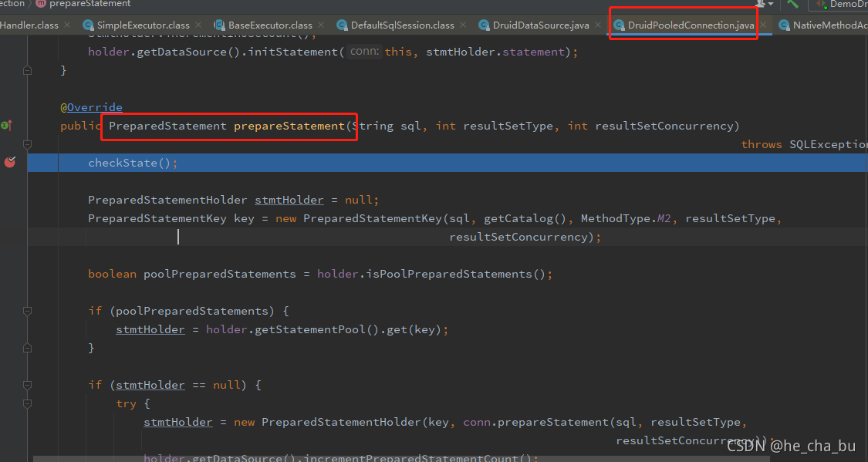868x462 pixels.
Task: Switch to the NativeMethodAc... tab
Action: click(x=823, y=25)
